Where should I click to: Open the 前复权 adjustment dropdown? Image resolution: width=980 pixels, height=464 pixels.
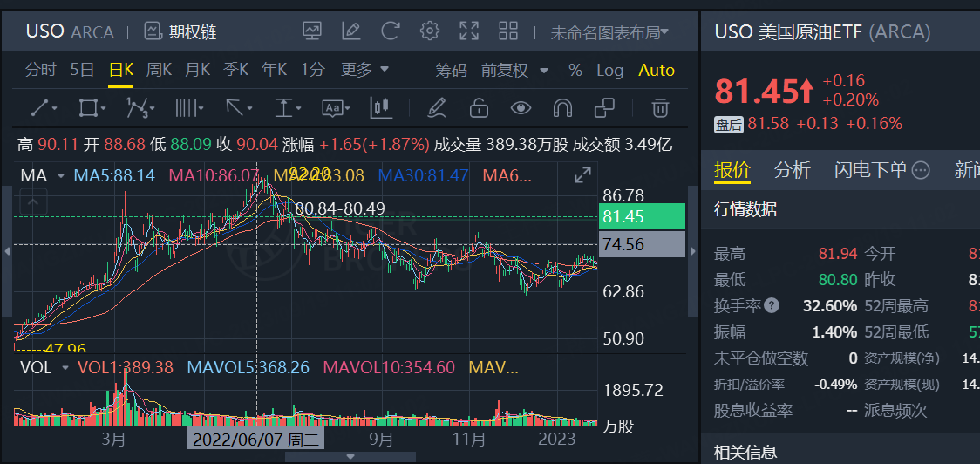tap(514, 71)
